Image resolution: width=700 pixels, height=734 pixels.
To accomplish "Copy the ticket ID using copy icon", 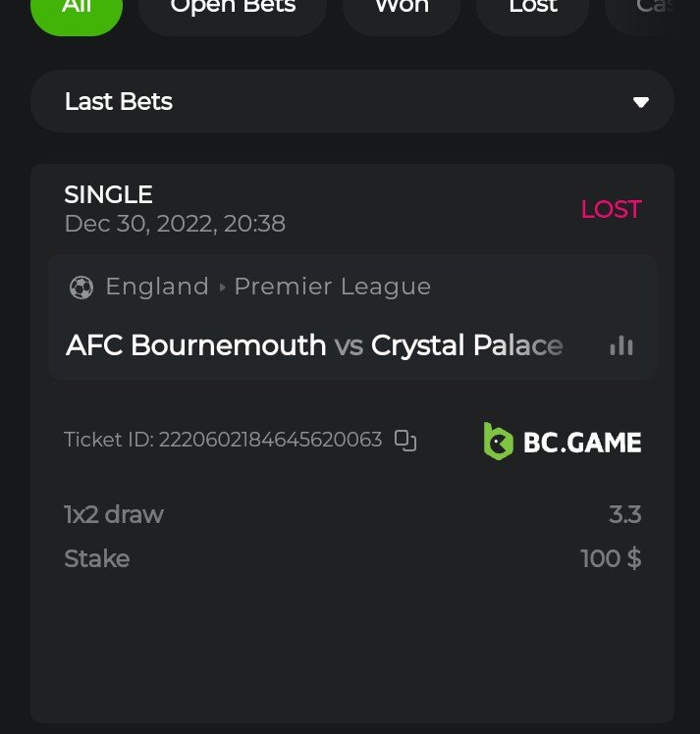I will pyautogui.click(x=405, y=441).
